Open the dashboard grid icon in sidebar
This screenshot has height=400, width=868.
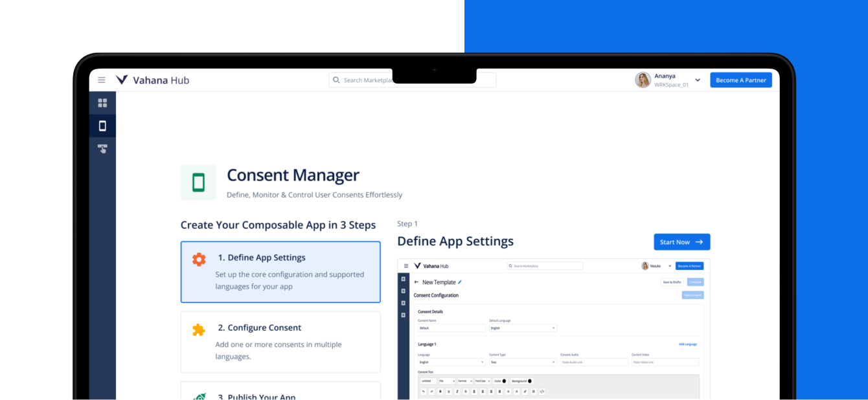102,103
